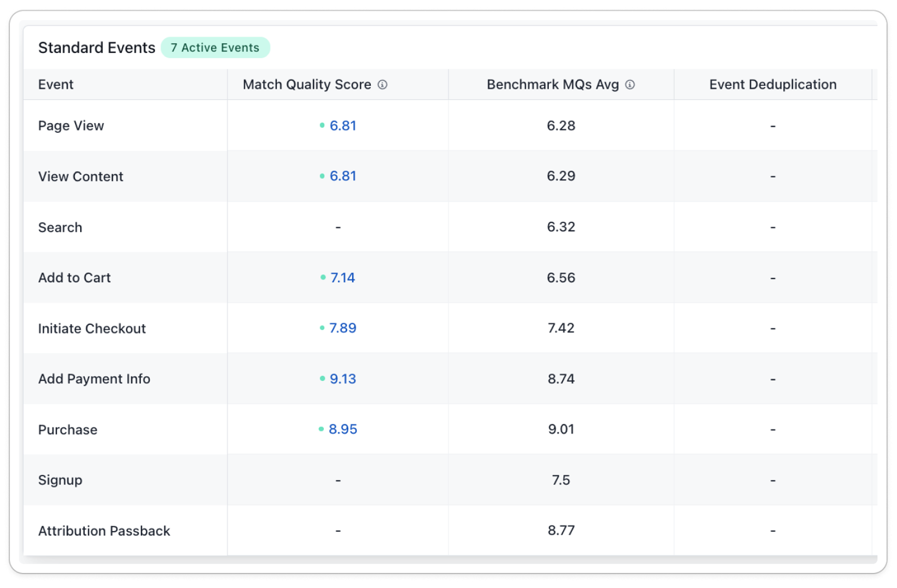Open the Page View score 6.81
The image size is (897, 588).
point(343,126)
